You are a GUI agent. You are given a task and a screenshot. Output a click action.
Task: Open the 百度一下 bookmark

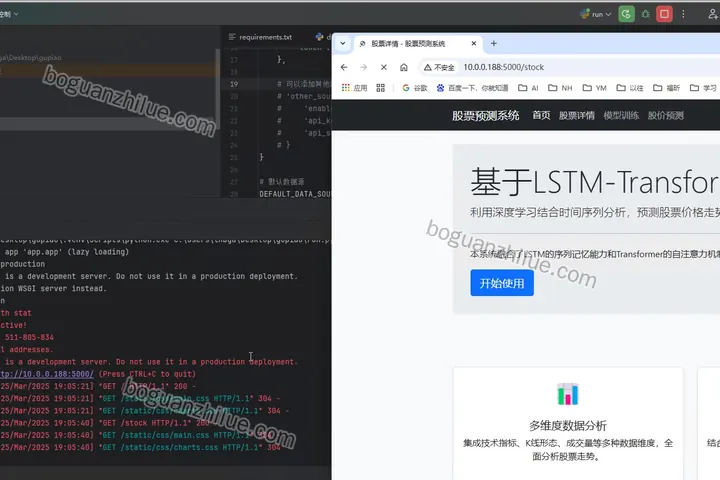pyautogui.click(x=472, y=88)
